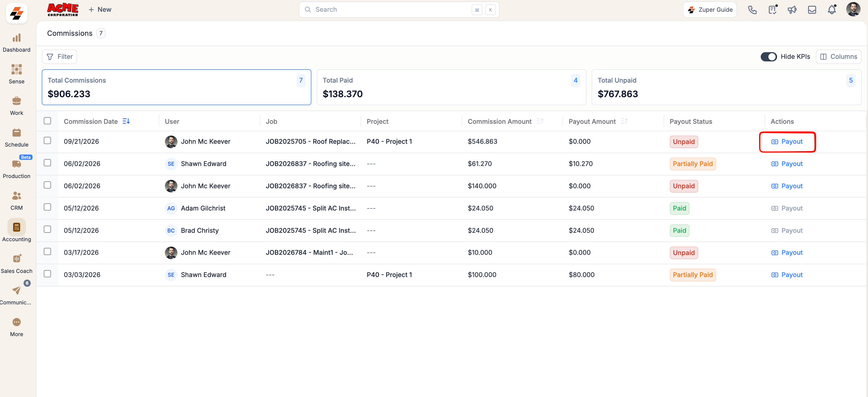Select the Total Paid KPI card
The width and height of the screenshot is (868, 397).
[x=451, y=87]
